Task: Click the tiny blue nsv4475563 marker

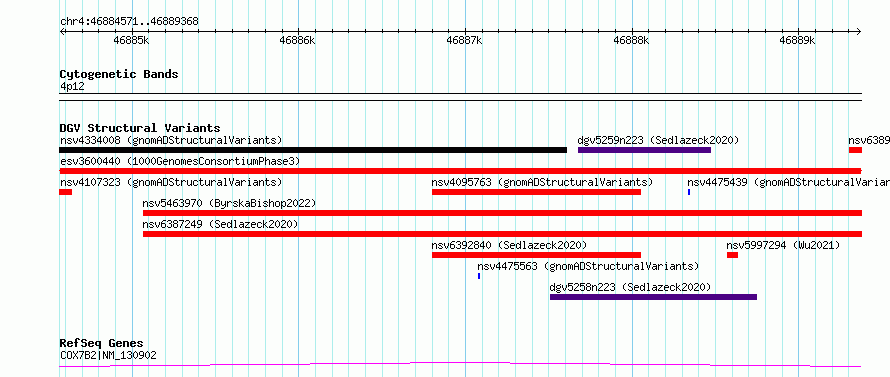Action: (479, 276)
